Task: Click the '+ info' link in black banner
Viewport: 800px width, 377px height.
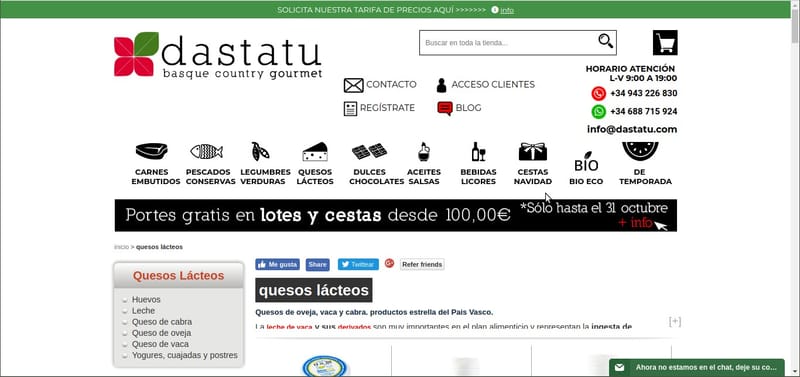Action: pyautogui.click(x=635, y=223)
